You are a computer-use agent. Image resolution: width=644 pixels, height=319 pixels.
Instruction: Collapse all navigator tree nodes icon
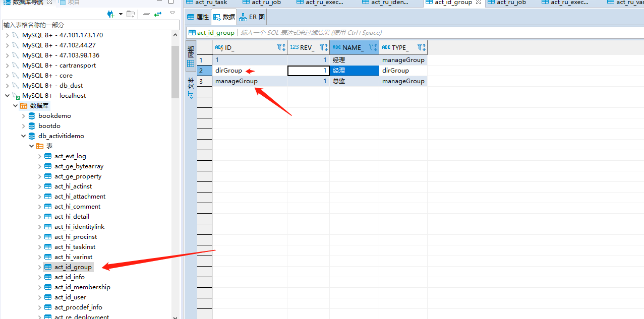click(x=146, y=14)
